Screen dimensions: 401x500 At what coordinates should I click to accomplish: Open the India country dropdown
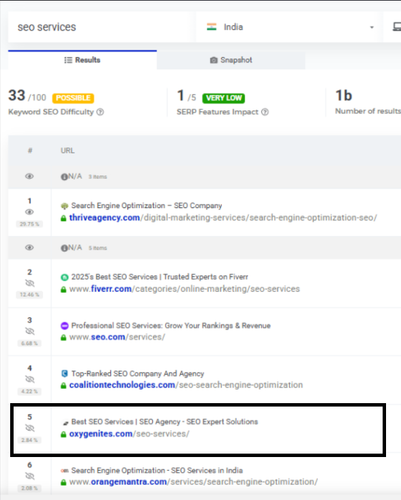287,27
